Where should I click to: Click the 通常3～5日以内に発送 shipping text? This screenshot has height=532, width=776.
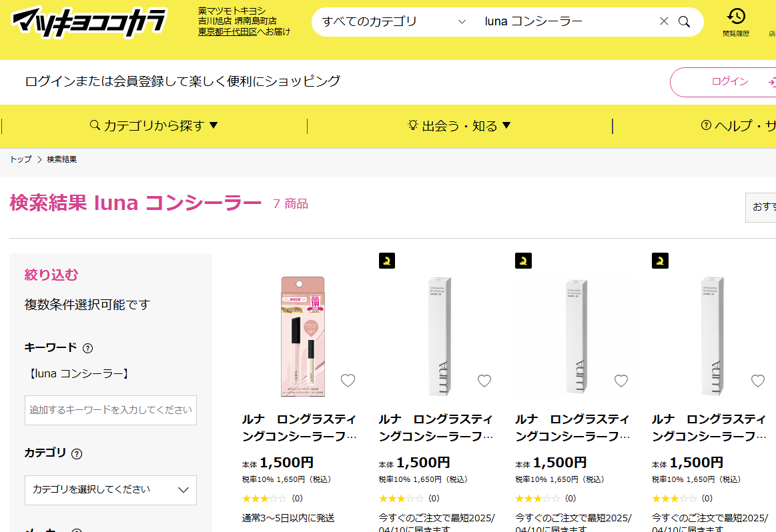pyautogui.click(x=288, y=517)
